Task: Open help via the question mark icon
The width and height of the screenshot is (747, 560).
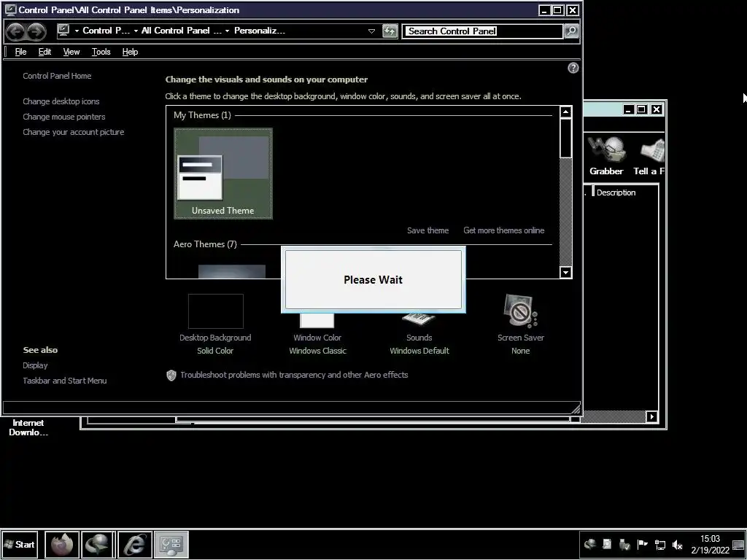Action: (573, 68)
